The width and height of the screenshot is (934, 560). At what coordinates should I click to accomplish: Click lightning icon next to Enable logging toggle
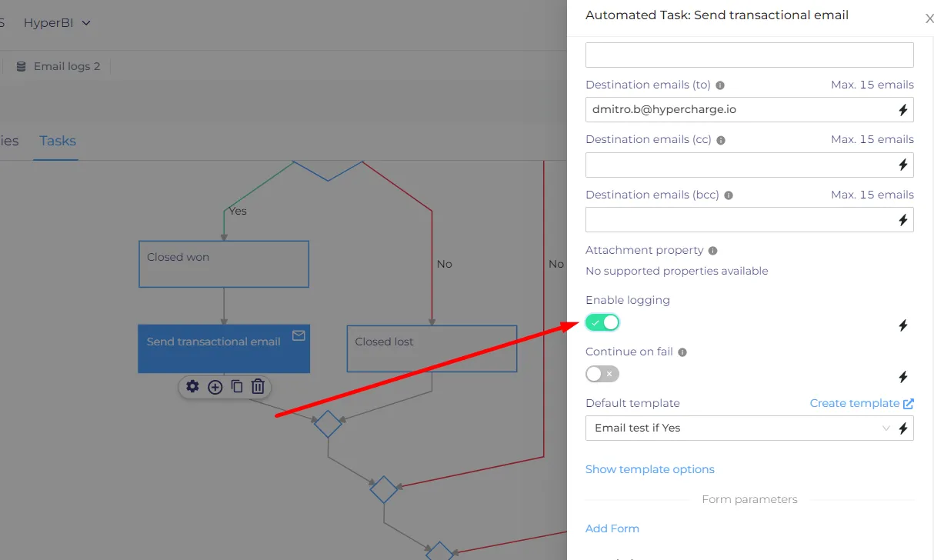(903, 325)
